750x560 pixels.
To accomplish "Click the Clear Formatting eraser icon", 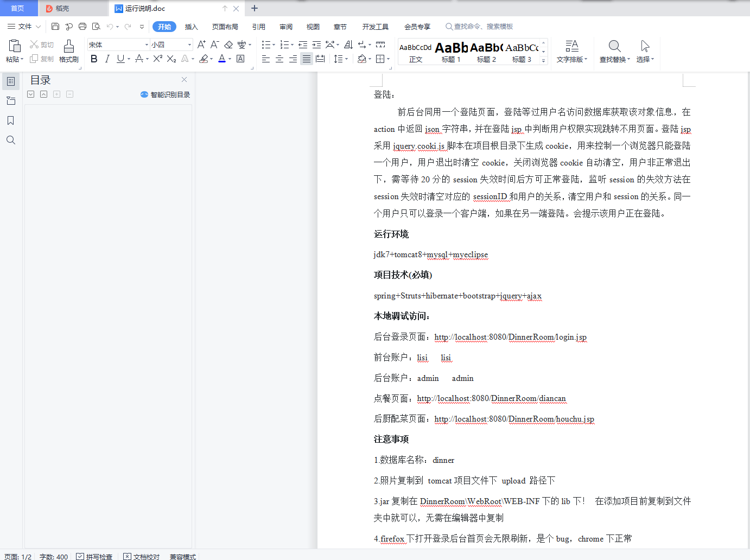I will pos(228,44).
